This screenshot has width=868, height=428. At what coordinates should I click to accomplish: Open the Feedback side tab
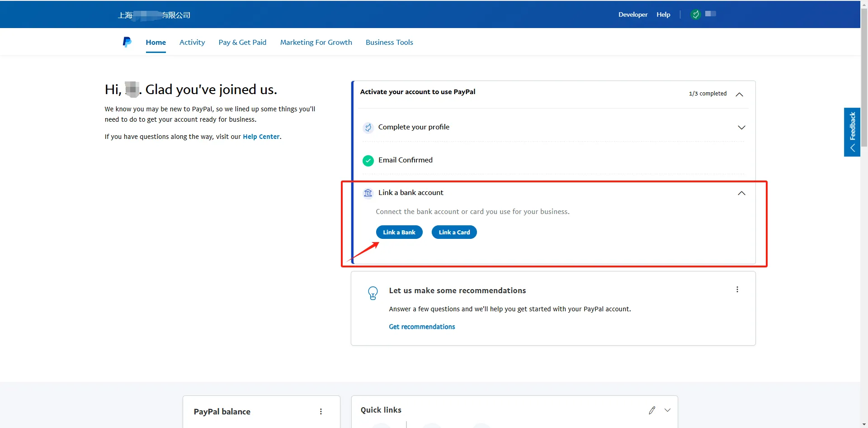coord(852,132)
